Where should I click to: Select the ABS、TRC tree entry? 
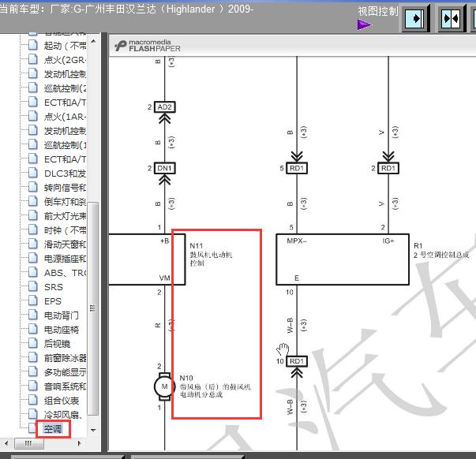coord(65,273)
